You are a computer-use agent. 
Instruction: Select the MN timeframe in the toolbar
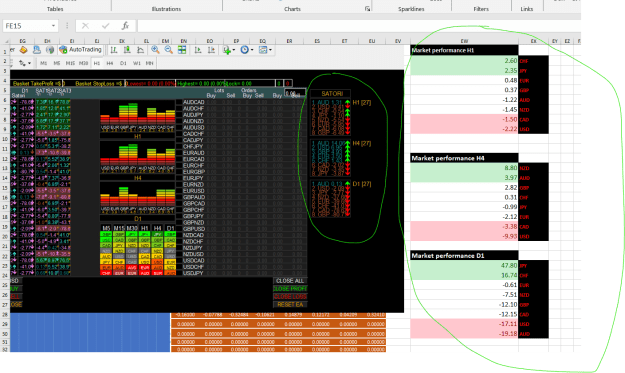point(149,63)
